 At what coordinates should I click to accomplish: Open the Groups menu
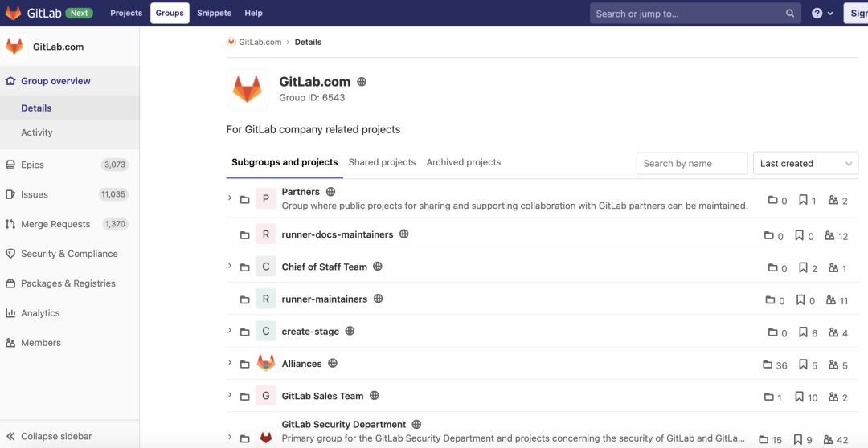tap(170, 14)
